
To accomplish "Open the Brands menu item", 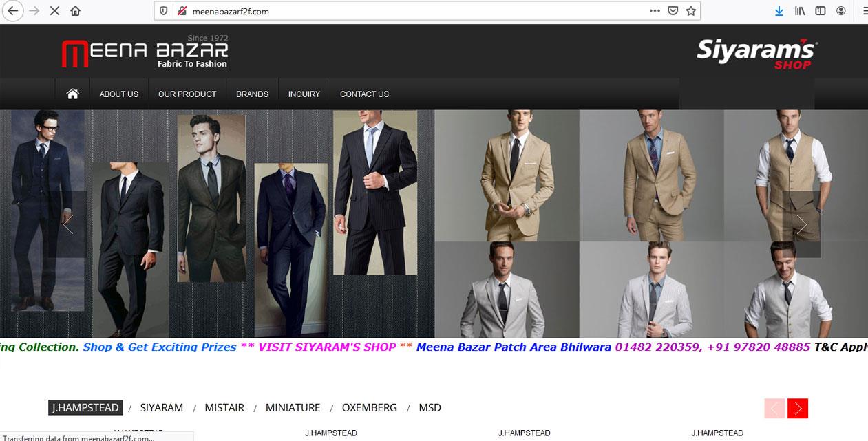I will coord(252,94).
